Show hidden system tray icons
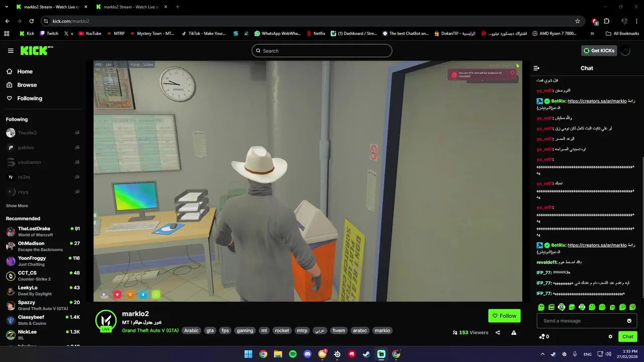644x362 pixels. (542, 354)
